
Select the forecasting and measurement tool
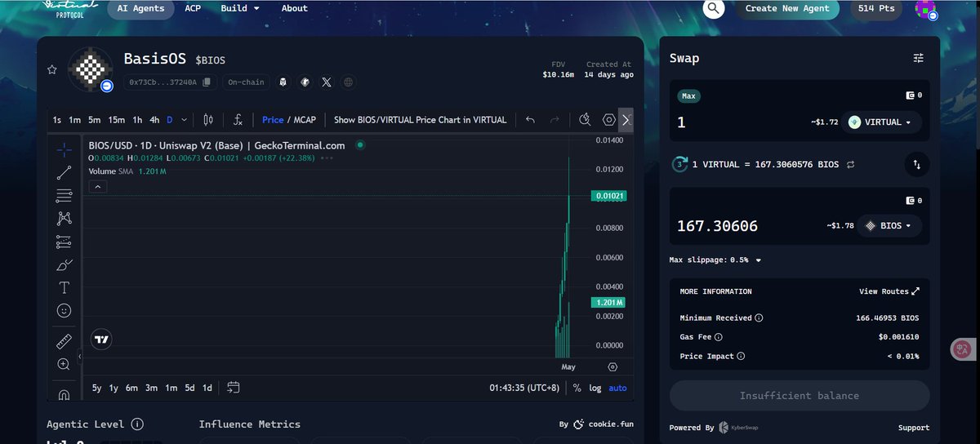coord(64,242)
